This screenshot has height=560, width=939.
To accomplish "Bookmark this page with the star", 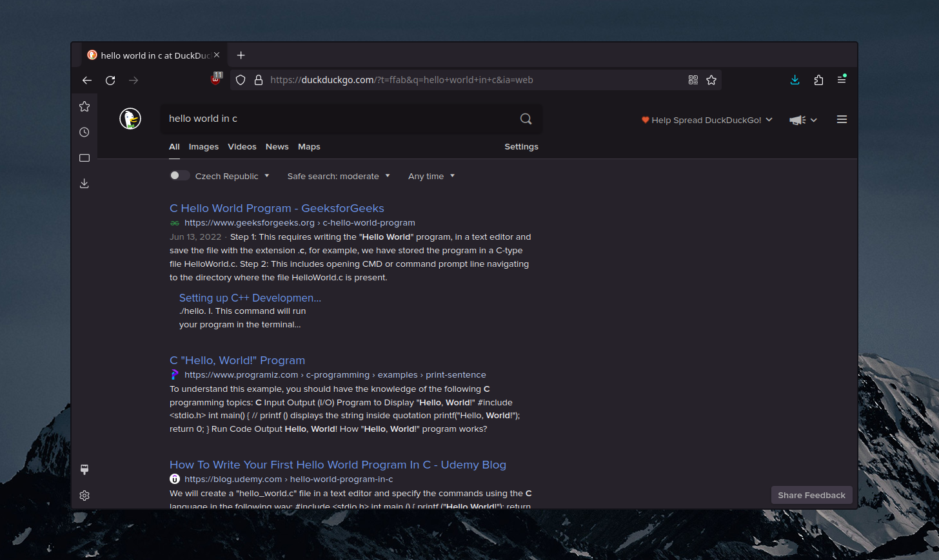I will 711,80.
